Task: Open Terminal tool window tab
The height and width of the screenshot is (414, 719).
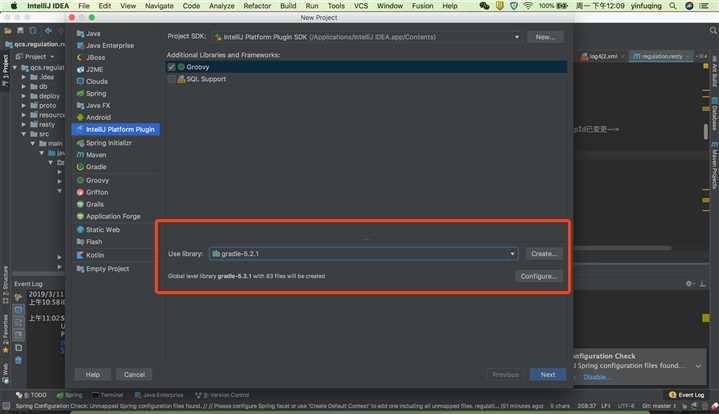Action: (108, 395)
